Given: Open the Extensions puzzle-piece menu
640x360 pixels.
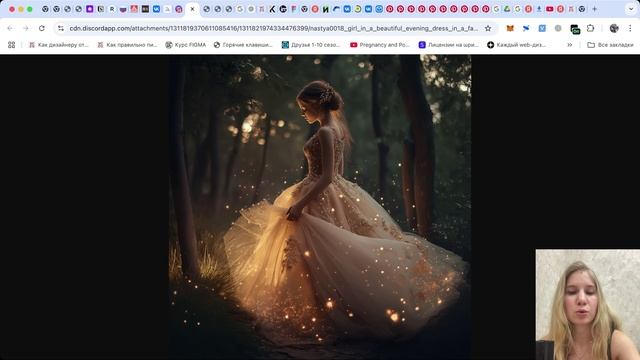Looking at the screenshot, I should [591, 29].
